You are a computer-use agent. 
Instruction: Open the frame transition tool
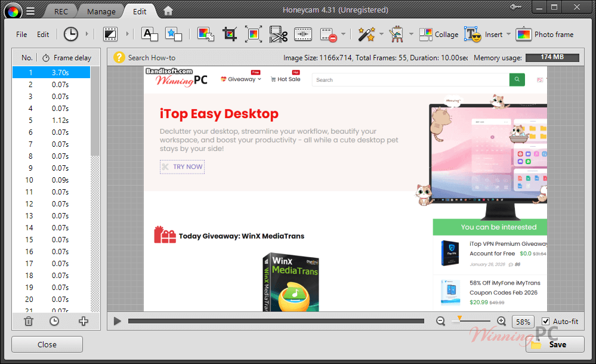[x=303, y=34]
